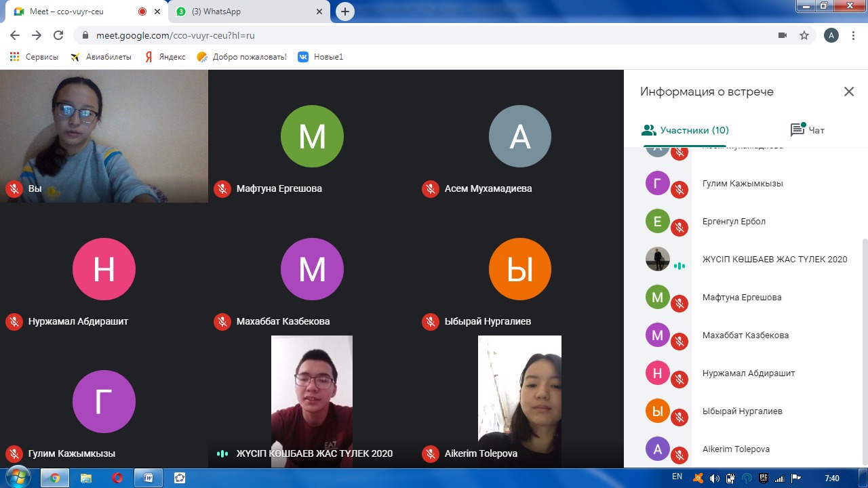Screen dimensions: 868x488
Task: Open the Авиабилеты bookmark
Action: [101, 57]
